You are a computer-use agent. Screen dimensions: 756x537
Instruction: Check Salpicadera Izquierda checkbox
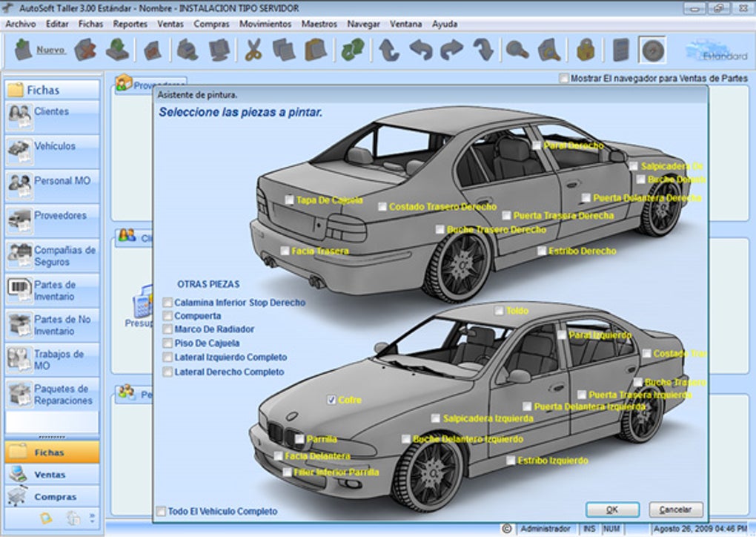coord(436,418)
